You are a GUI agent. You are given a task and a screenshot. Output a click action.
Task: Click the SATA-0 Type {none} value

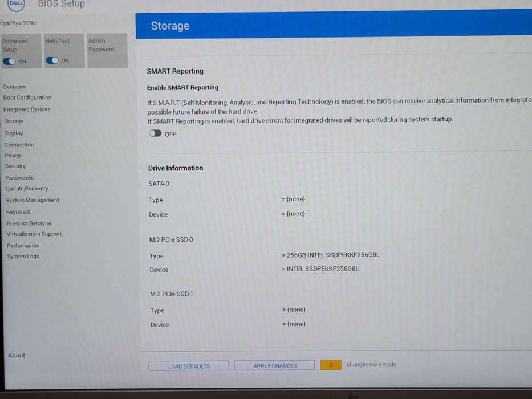(x=293, y=199)
